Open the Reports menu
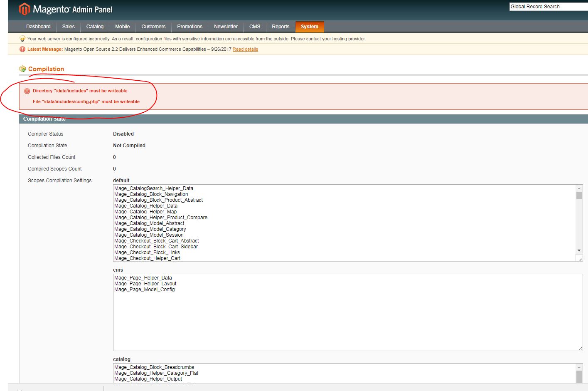Viewport: 588px width, 391px height. point(280,27)
